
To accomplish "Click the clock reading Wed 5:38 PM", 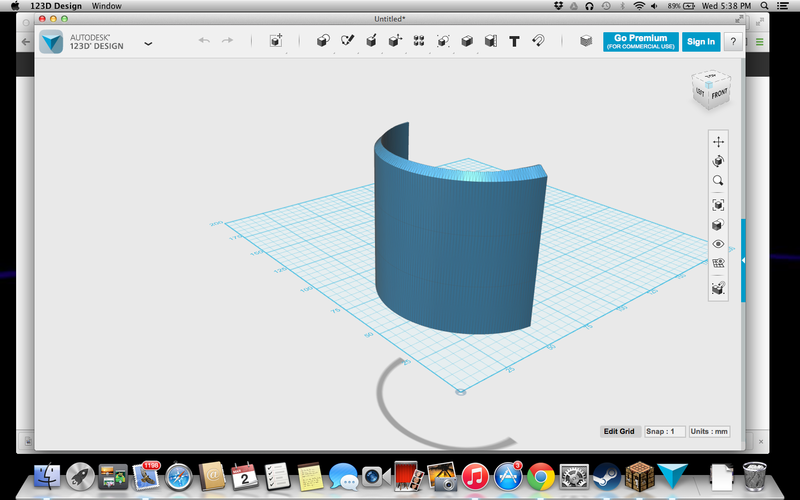I will 727,6.
